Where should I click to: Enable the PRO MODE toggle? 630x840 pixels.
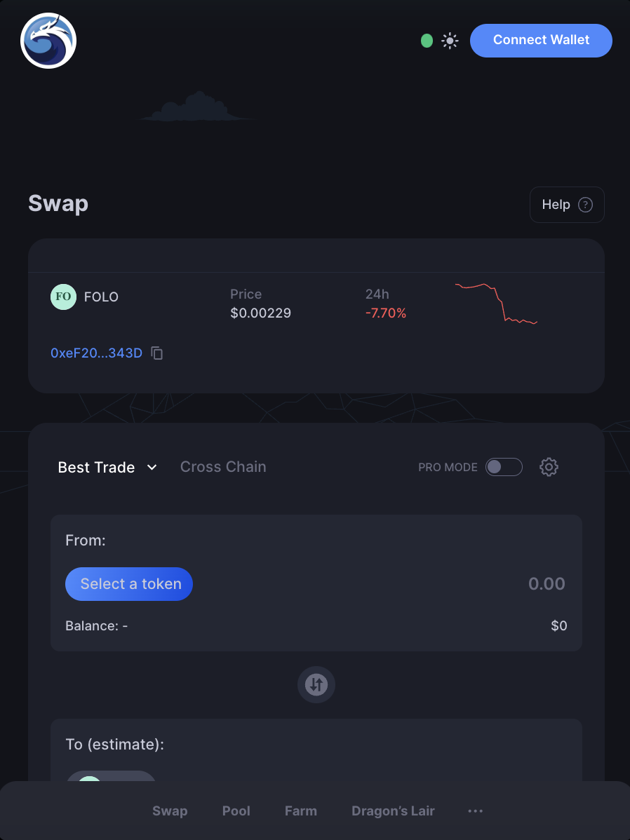pyautogui.click(x=504, y=467)
